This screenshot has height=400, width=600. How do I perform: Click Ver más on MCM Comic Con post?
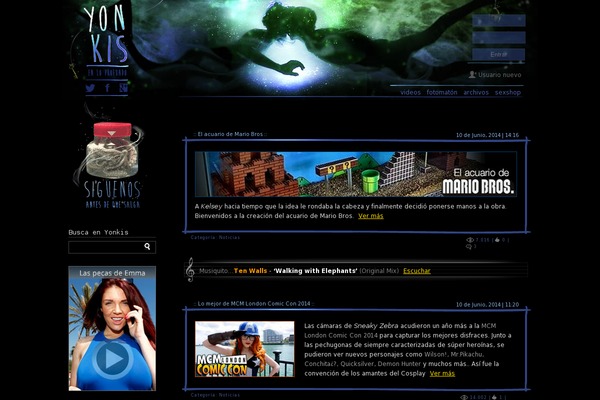(x=442, y=374)
